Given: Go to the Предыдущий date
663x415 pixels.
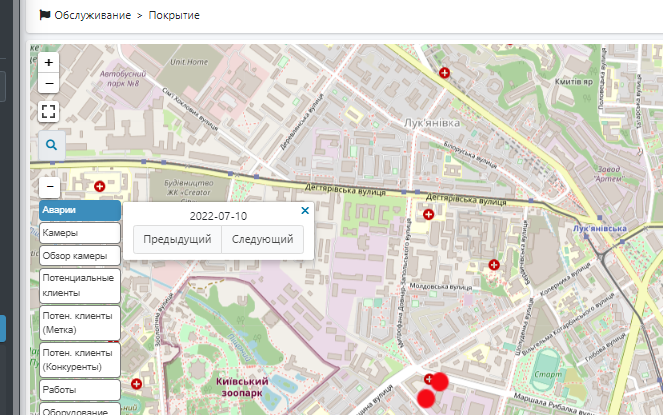Looking at the screenshot, I should [x=177, y=240].
